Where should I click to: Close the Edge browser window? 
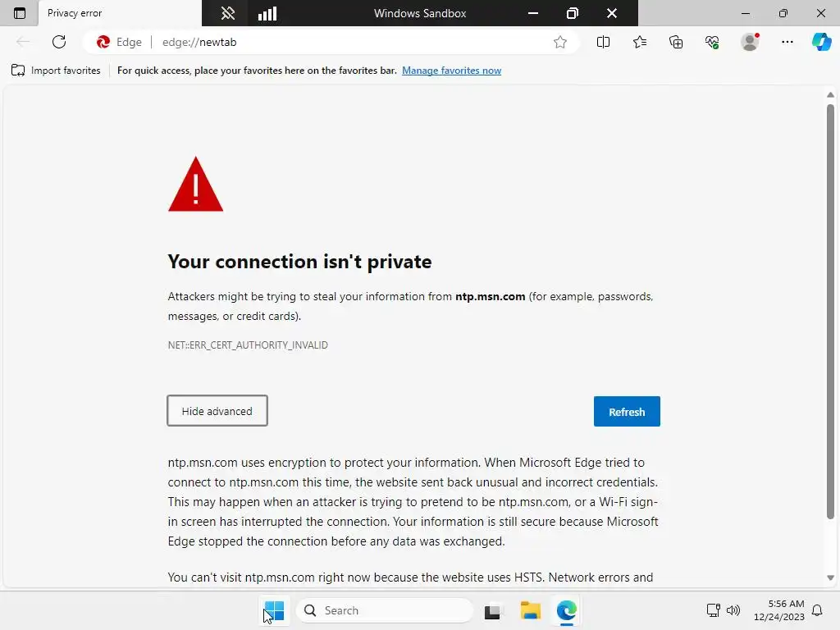pyautogui.click(x=820, y=13)
